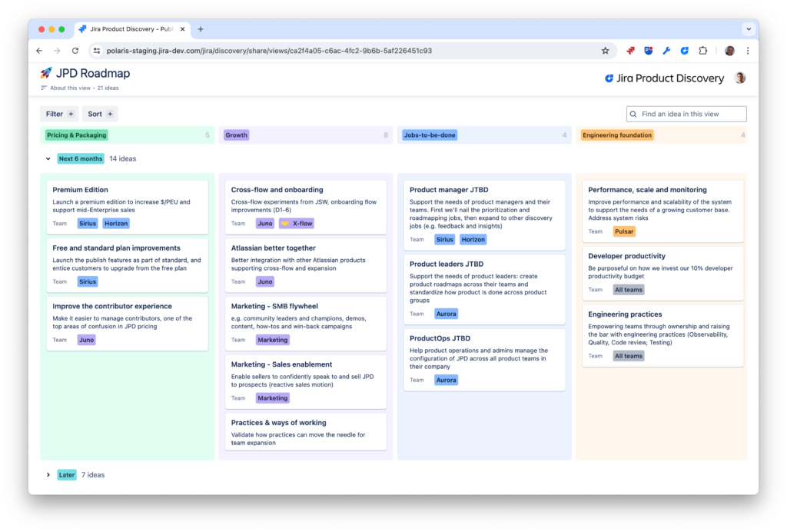Click the browser forward arrow

(x=57, y=51)
